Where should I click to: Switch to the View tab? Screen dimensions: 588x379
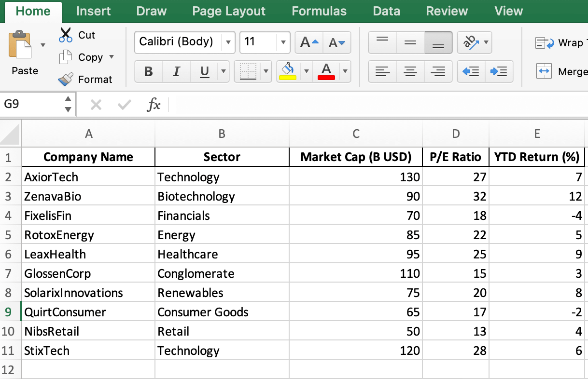(x=509, y=11)
